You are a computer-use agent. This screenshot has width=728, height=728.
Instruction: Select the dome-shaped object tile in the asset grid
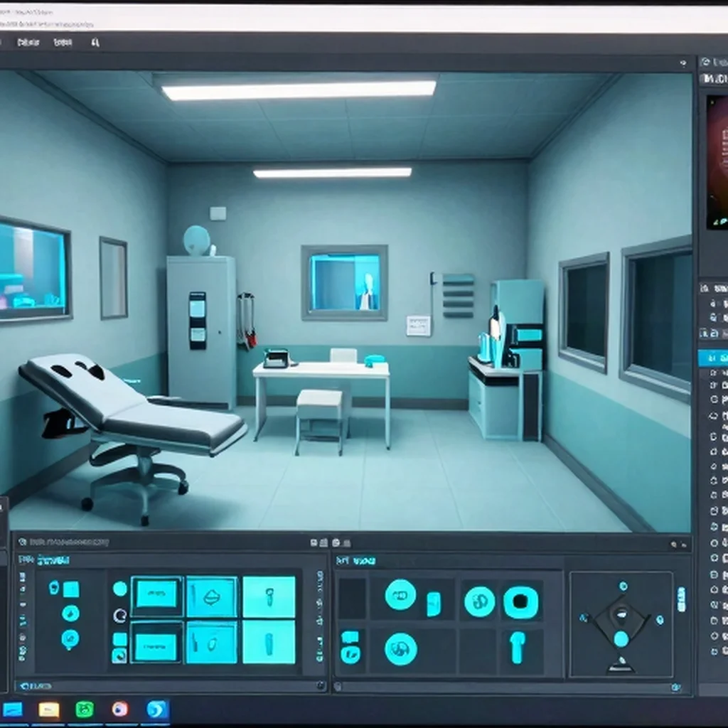coord(212,596)
